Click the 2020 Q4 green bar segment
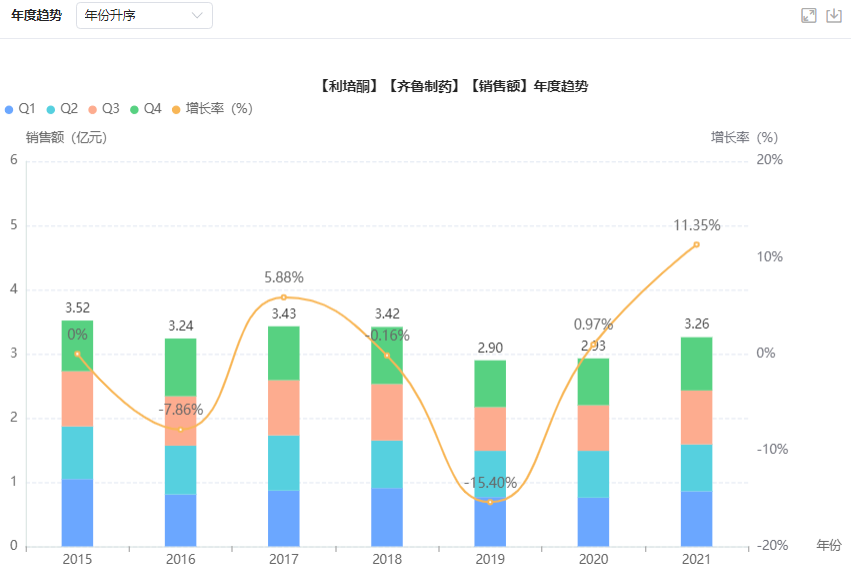 coord(593,381)
